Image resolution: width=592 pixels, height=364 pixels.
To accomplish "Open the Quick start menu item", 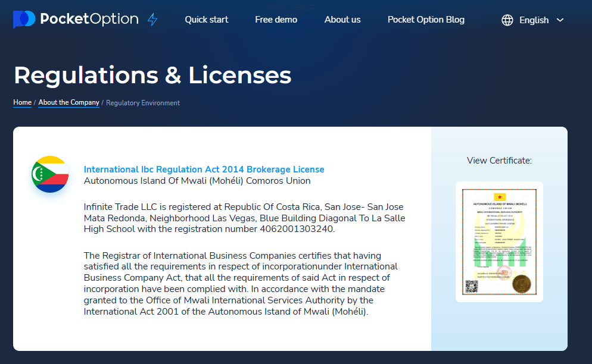I will (x=207, y=20).
